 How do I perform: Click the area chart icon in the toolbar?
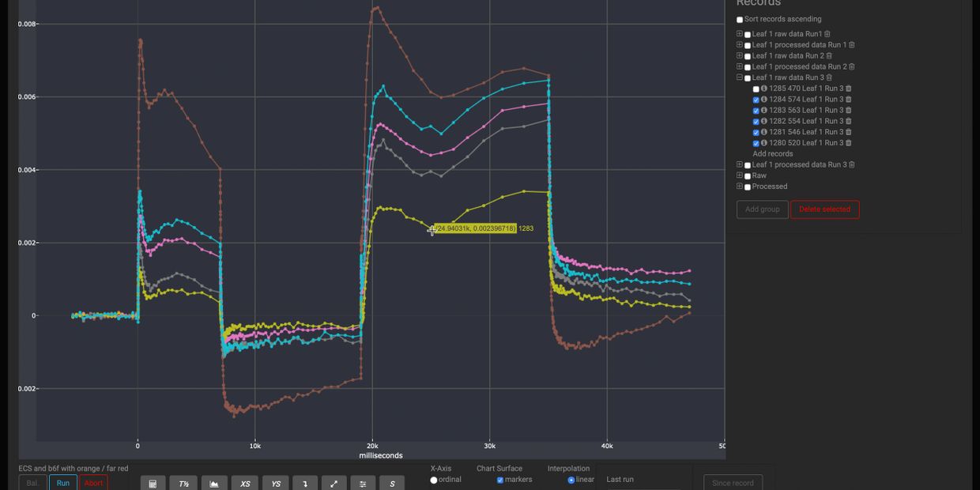[x=213, y=484]
